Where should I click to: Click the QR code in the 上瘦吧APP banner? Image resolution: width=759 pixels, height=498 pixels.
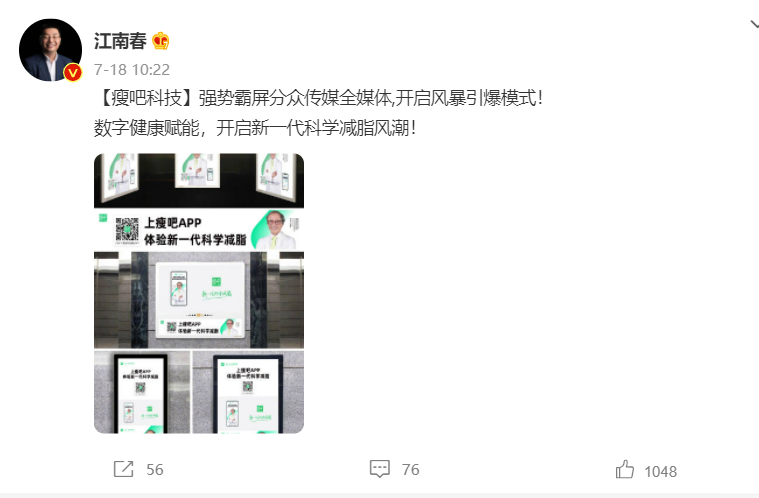coord(127,230)
